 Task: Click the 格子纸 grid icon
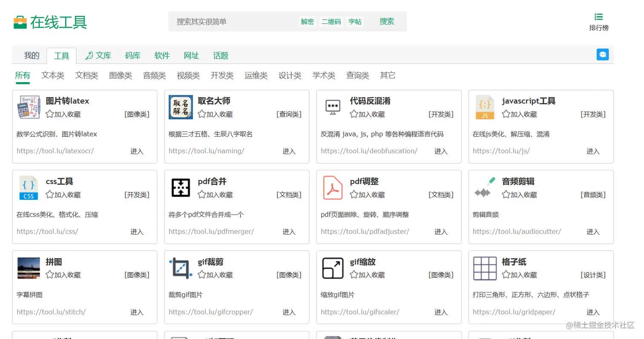click(x=485, y=268)
